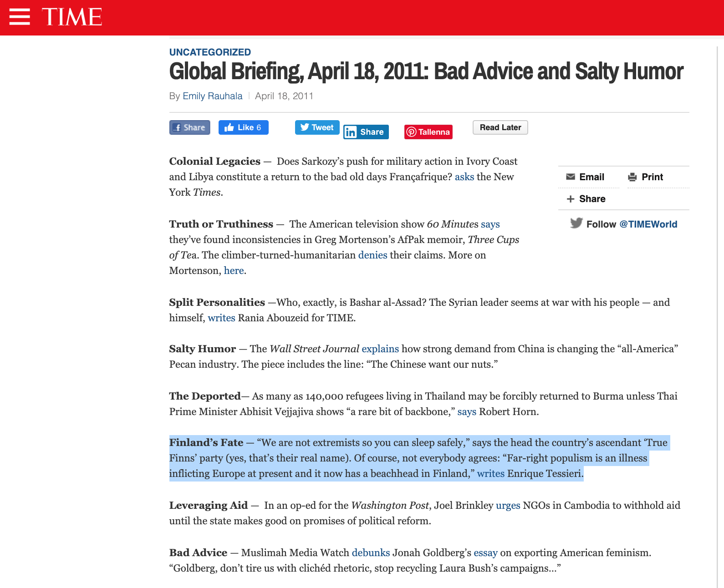Viewport: 724px width, 588px height.
Task: Follow @TIMEWorld on Twitter
Action: (x=624, y=224)
